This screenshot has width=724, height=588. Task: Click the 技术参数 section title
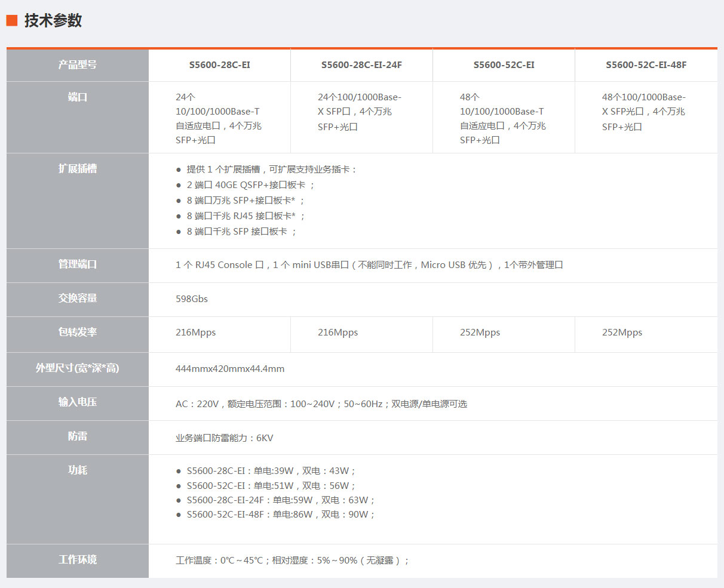(x=53, y=21)
